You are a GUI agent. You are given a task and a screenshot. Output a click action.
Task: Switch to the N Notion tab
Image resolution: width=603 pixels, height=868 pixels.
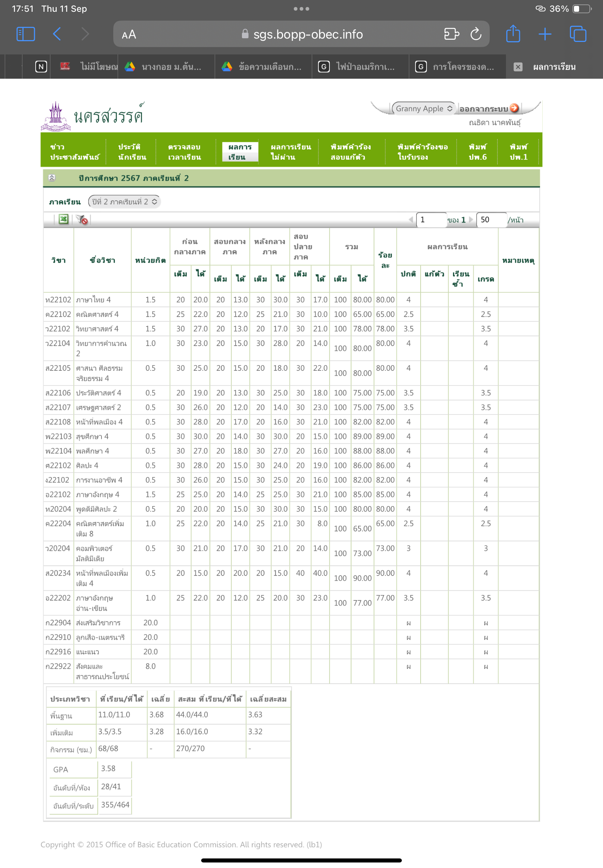pyautogui.click(x=41, y=67)
